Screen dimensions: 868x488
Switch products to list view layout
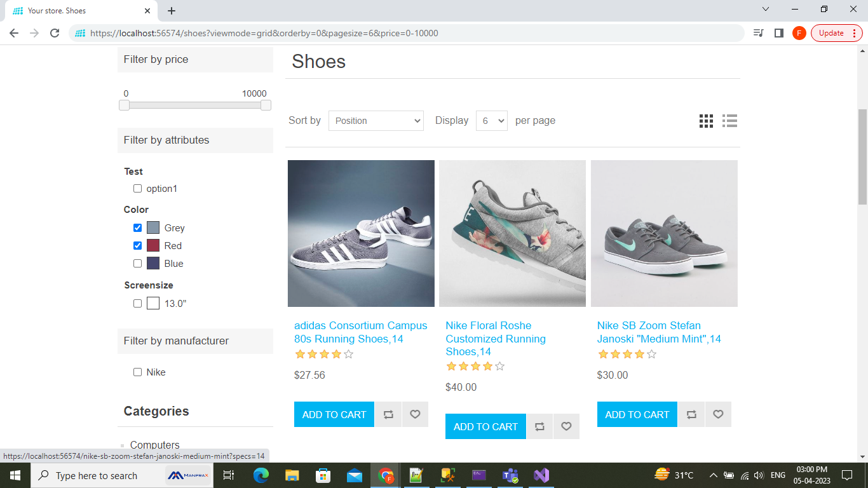729,121
